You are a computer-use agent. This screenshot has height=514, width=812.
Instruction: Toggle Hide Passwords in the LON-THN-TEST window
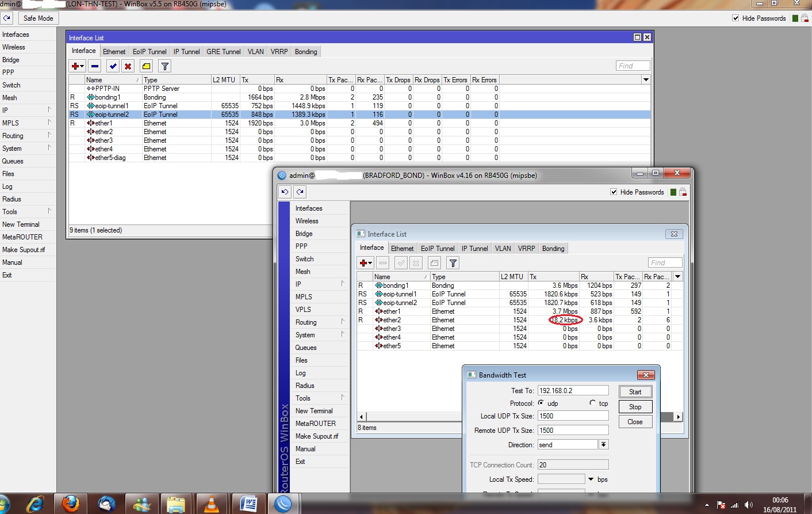[736, 18]
